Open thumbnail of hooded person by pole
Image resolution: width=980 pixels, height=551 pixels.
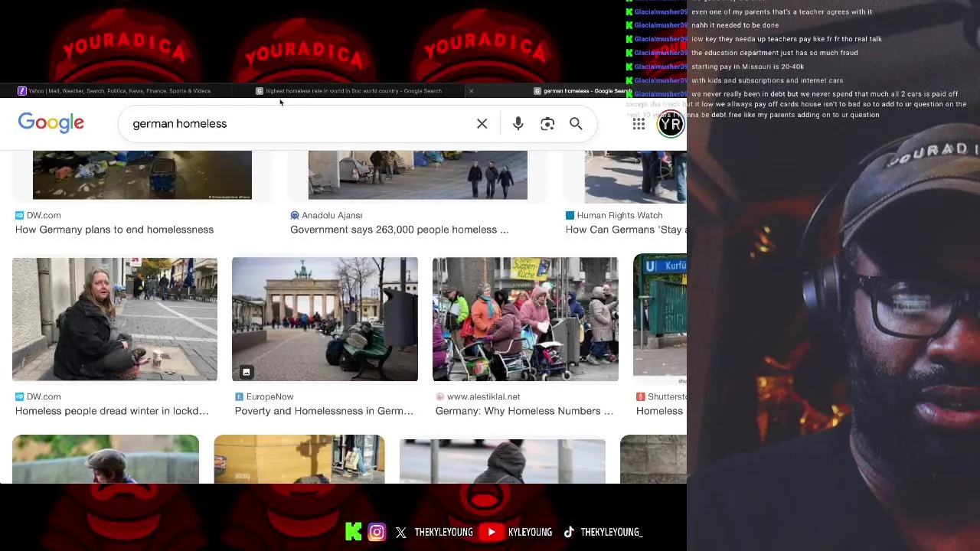coord(502,461)
